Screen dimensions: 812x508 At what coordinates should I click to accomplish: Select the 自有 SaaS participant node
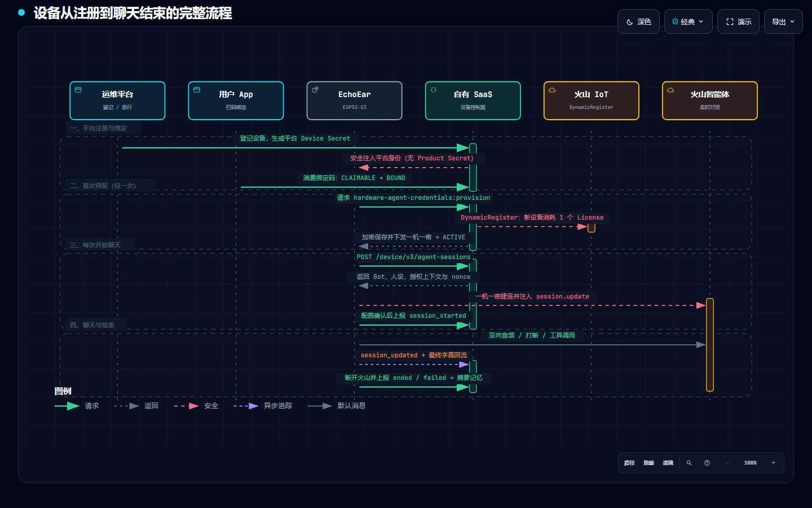(x=473, y=100)
